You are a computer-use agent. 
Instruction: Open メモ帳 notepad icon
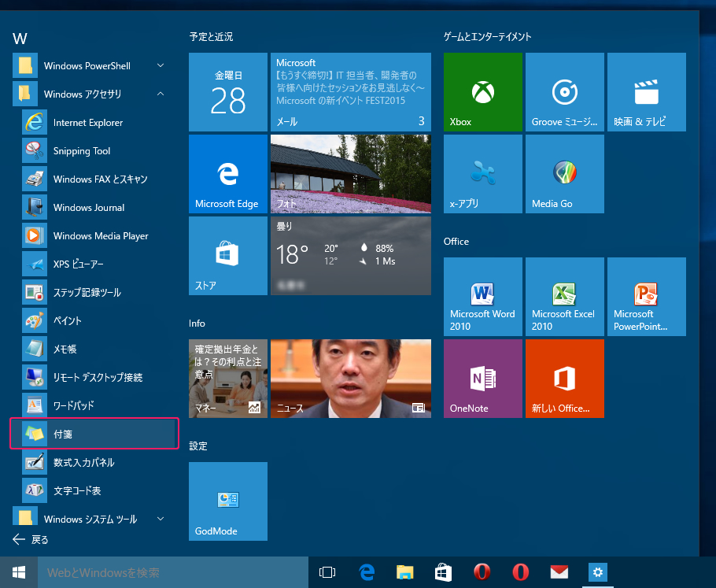[x=35, y=349]
